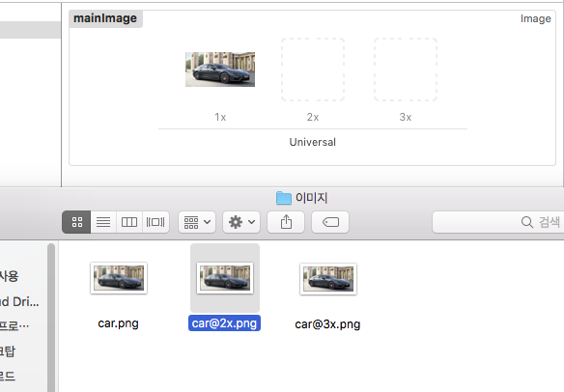Viewport: 564px width, 392px height.
Task: Click the Finder search field
Action: pos(498,222)
